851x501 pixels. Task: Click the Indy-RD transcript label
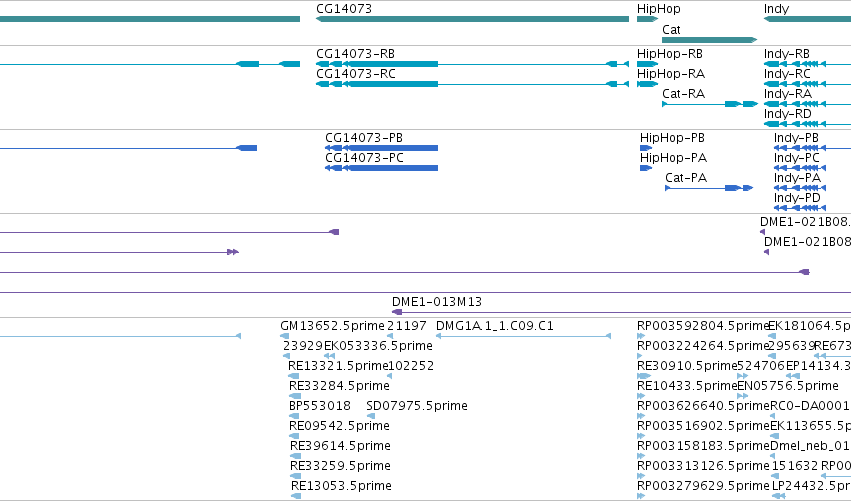(788, 114)
